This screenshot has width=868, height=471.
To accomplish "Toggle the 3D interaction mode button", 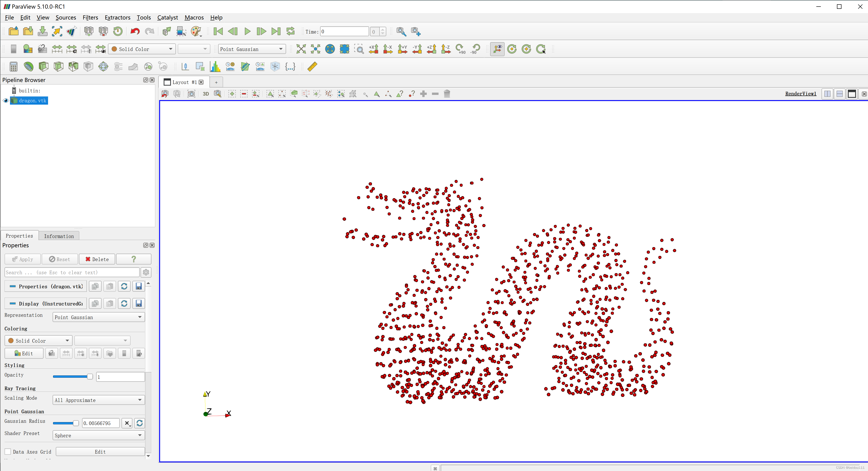I will tap(206, 94).
